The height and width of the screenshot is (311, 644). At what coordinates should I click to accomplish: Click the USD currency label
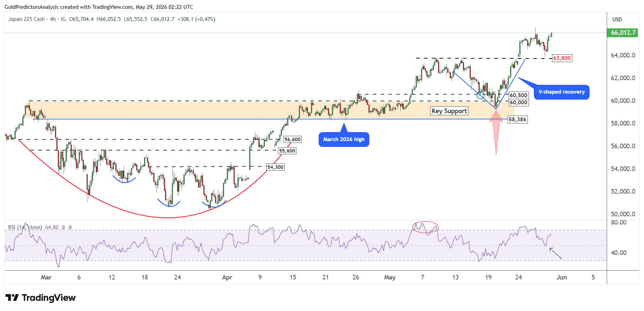(x=617, y=20)
